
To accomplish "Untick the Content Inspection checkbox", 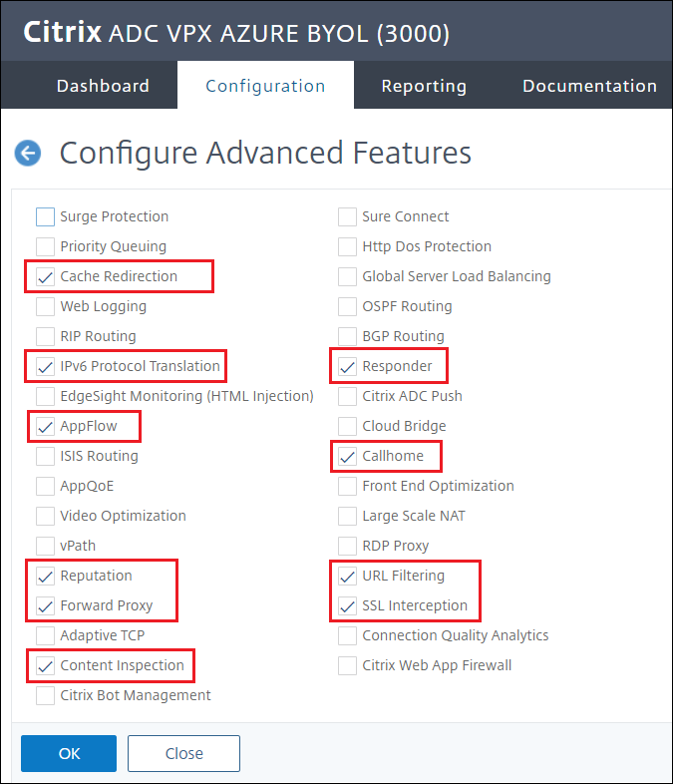I will [x=45, y=665].
